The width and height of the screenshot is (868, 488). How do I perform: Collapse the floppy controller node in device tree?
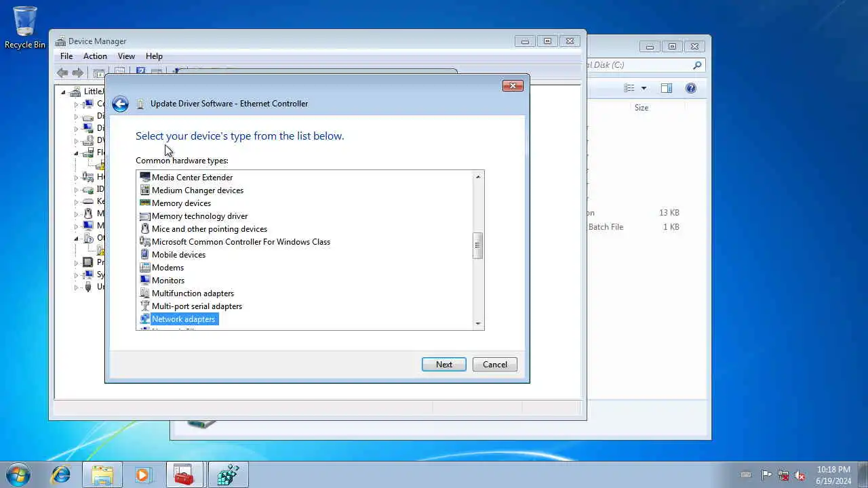76,153
